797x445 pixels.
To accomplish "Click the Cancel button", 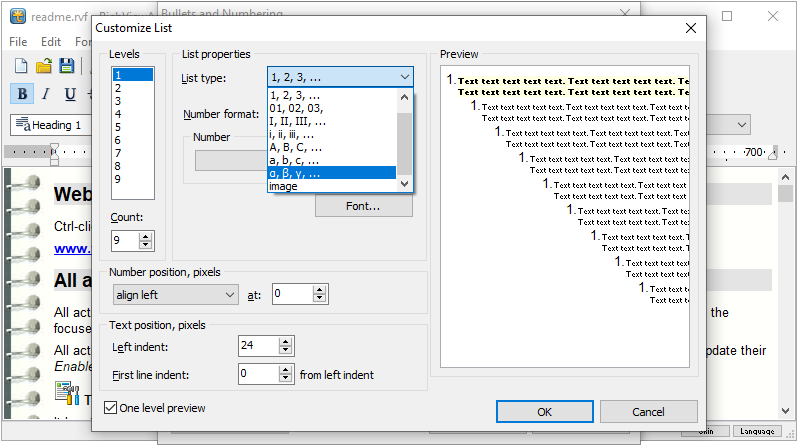I will click(647, 411).
